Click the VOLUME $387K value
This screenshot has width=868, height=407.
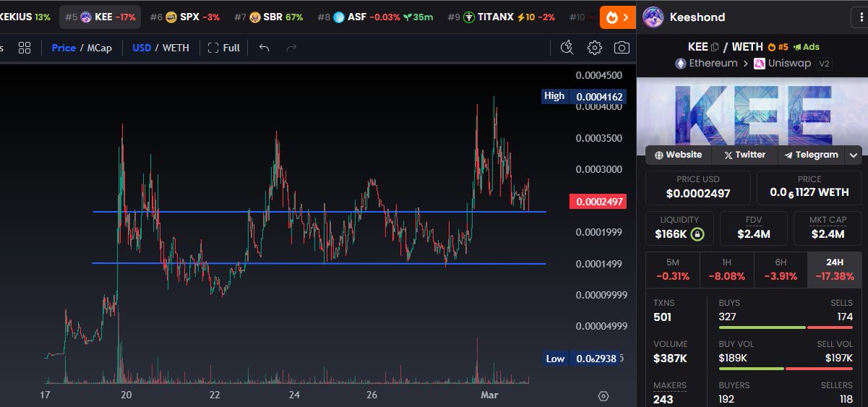[x=671, y=359]
